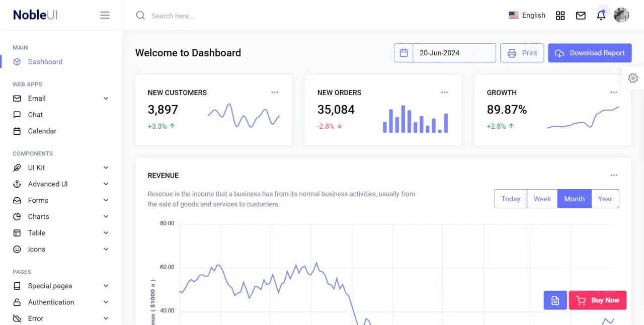Switch revenue chart to Today

tap(511, 199)
